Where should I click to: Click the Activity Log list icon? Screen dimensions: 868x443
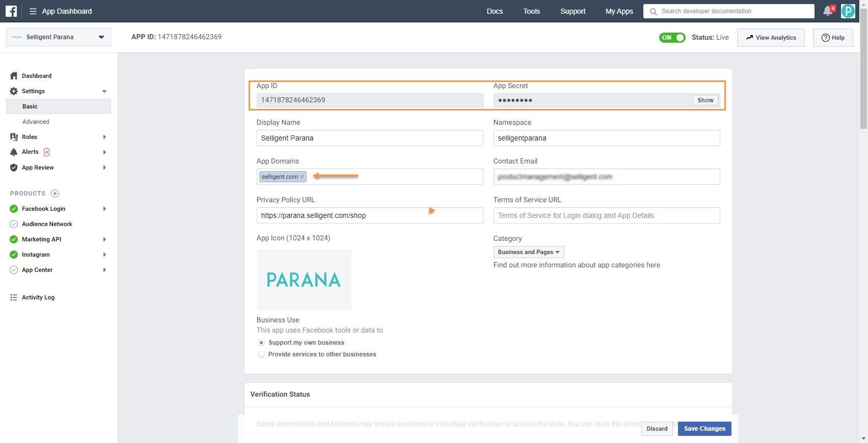pos(14,297)
